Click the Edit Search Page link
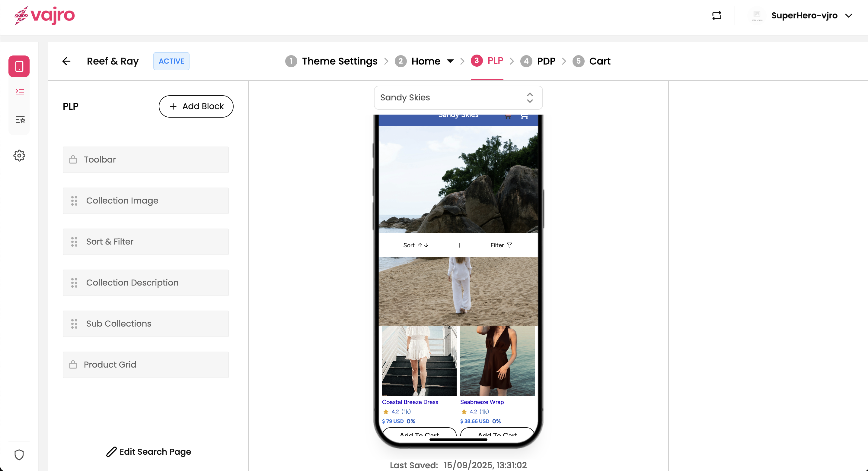The height and width of the screenshot is (471, 868). [148, 451]
